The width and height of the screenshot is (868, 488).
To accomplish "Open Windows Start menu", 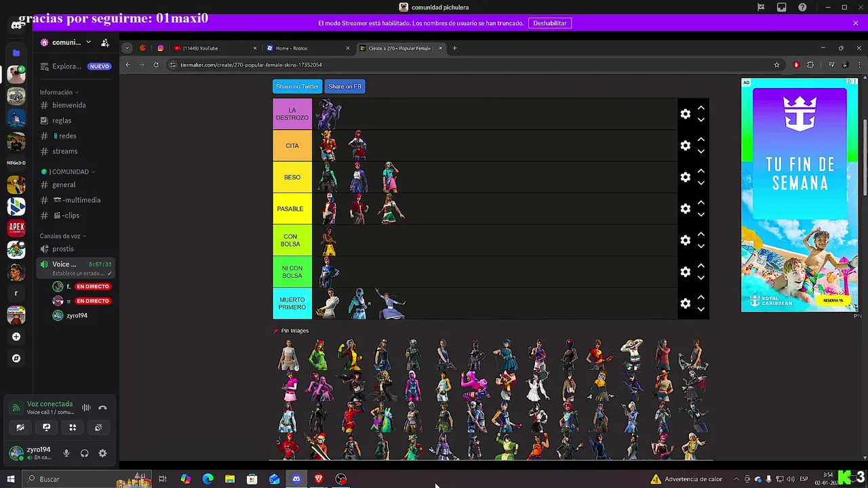I will (x=11, y=479).
